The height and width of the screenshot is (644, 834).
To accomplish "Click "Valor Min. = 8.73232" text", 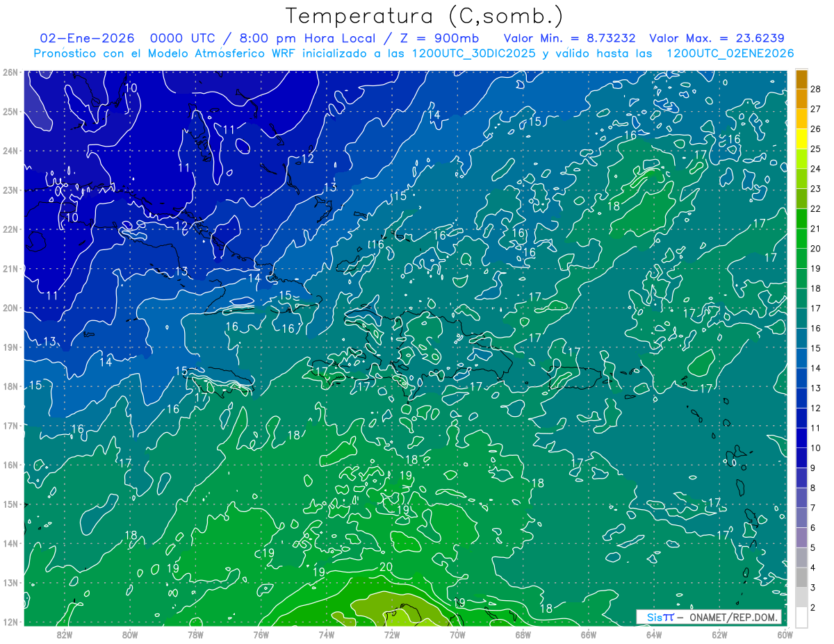I will pyautogui.click(x=569, y=38).
